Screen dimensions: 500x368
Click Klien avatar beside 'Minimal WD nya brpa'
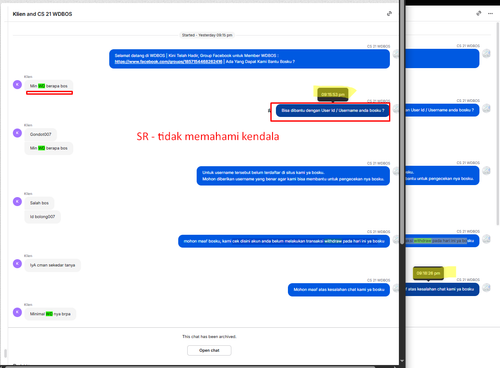[17, 312]
